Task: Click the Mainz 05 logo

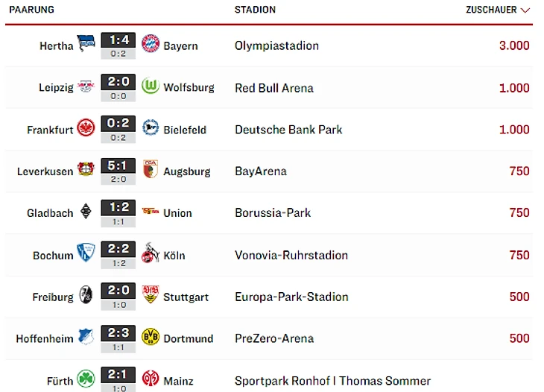Action: pyautogui.click(x=151, y=378)
